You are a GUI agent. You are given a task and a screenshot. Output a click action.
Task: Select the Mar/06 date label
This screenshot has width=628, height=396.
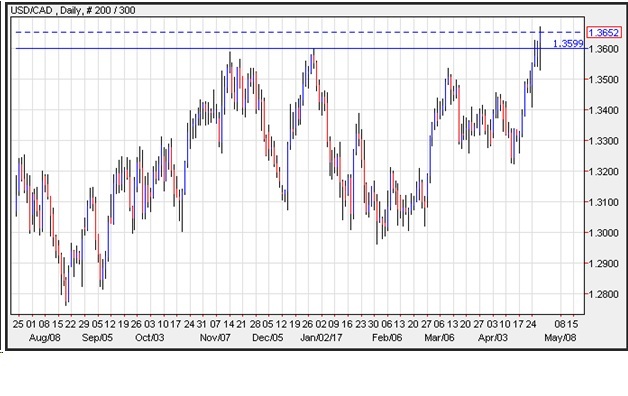pos(439,338)
